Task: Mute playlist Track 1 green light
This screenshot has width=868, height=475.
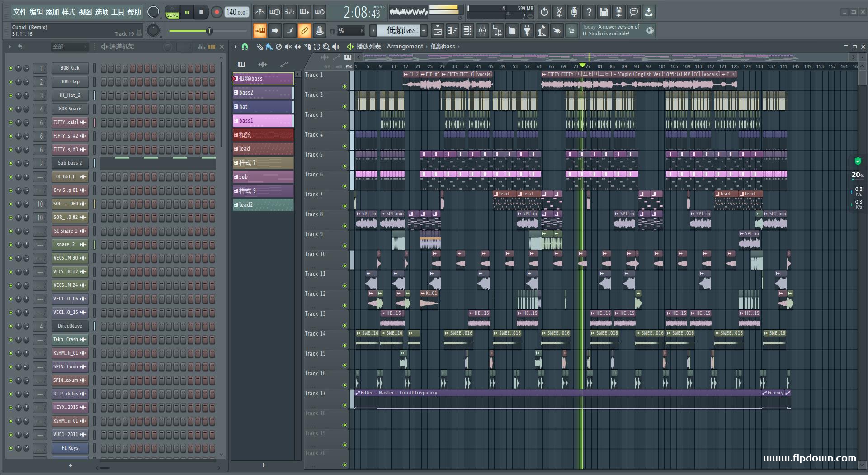Action: point(344,86)
